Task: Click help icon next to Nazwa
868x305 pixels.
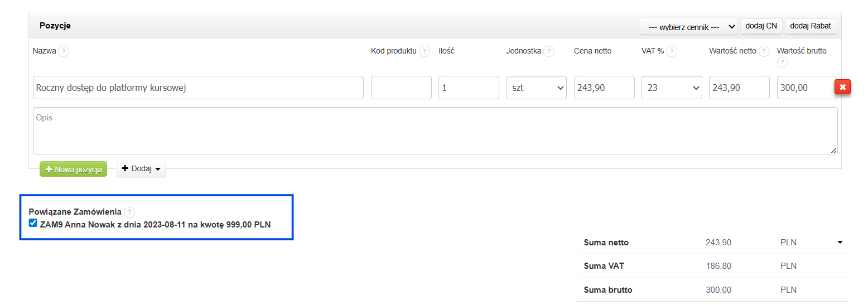Action: [64, 51]
